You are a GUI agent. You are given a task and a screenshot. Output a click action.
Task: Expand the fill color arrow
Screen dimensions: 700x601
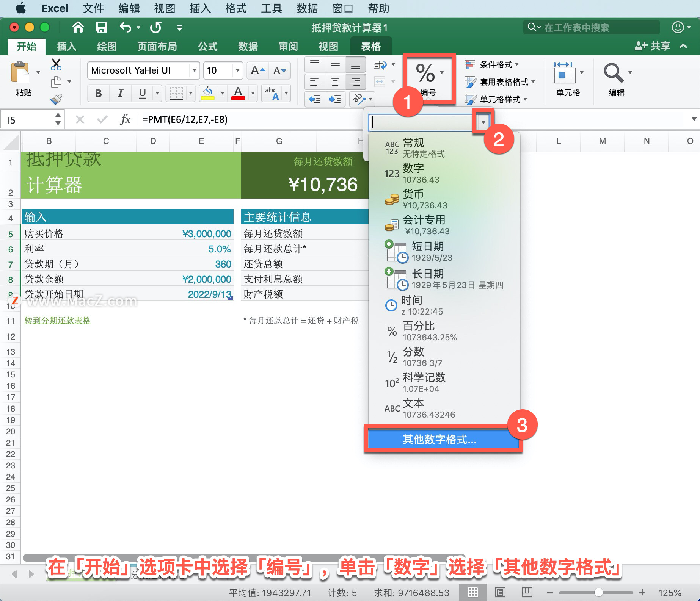223,93
